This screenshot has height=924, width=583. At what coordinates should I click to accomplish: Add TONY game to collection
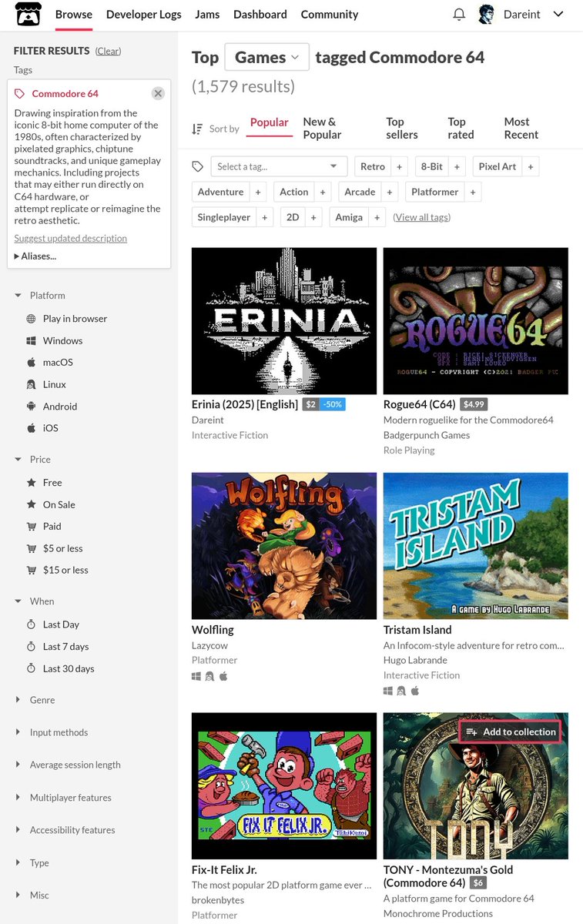click(510, 731)
